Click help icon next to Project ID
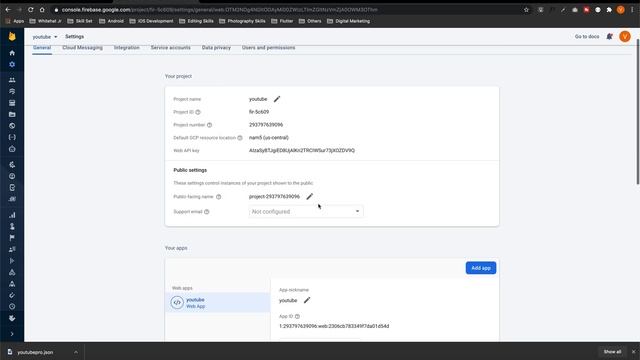Image resolution: width=640 pixels, height=360 pixels. click(x=198, y=112)
